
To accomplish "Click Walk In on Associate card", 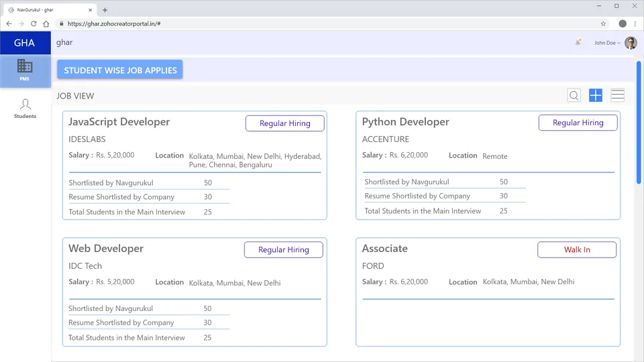I will click(x=577, y=249).
